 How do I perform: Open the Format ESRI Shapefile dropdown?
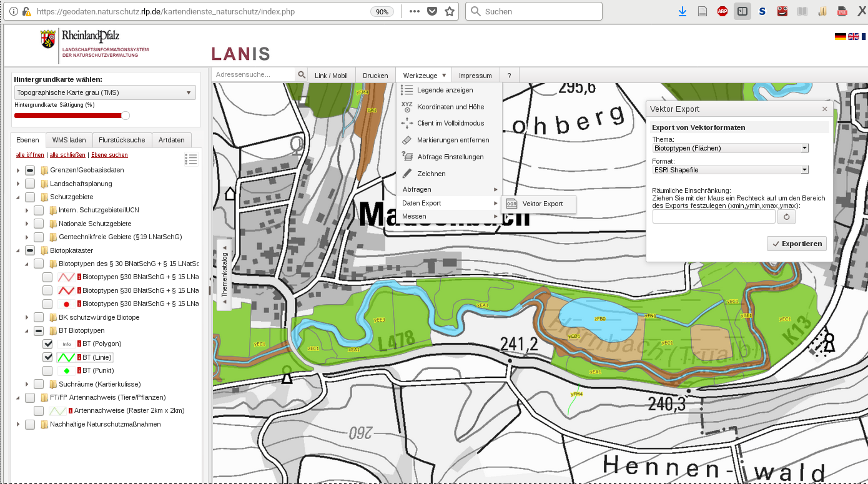coord(730,170)
